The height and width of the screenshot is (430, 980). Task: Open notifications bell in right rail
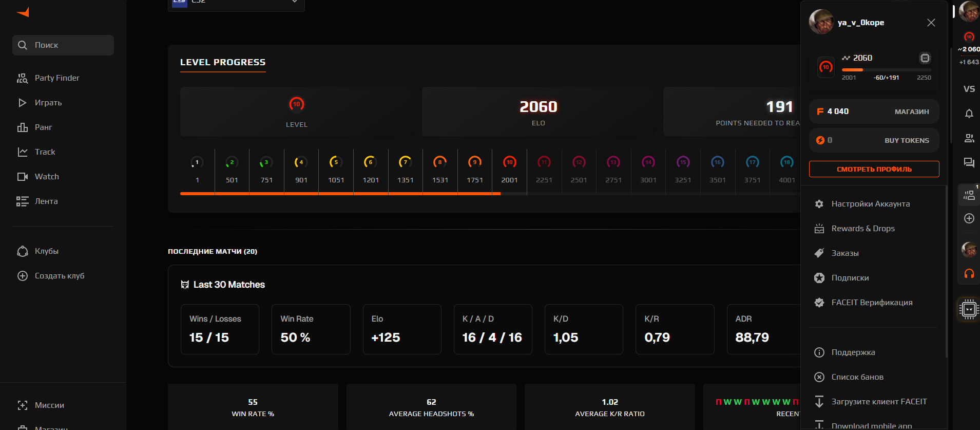[969, 114]
